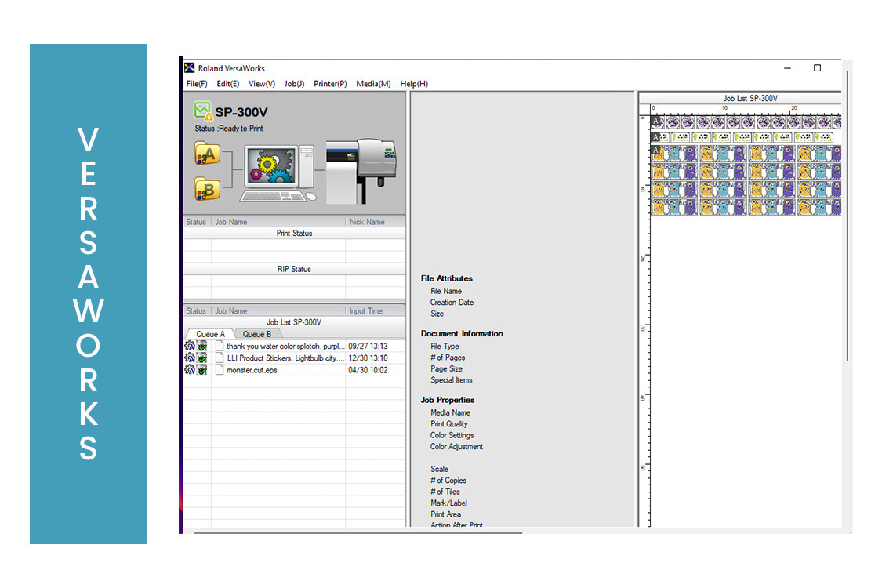Click the # of Copies property label
Image resolution: width=882 pixels, height=588 pixels.
[x=448, y=480]
